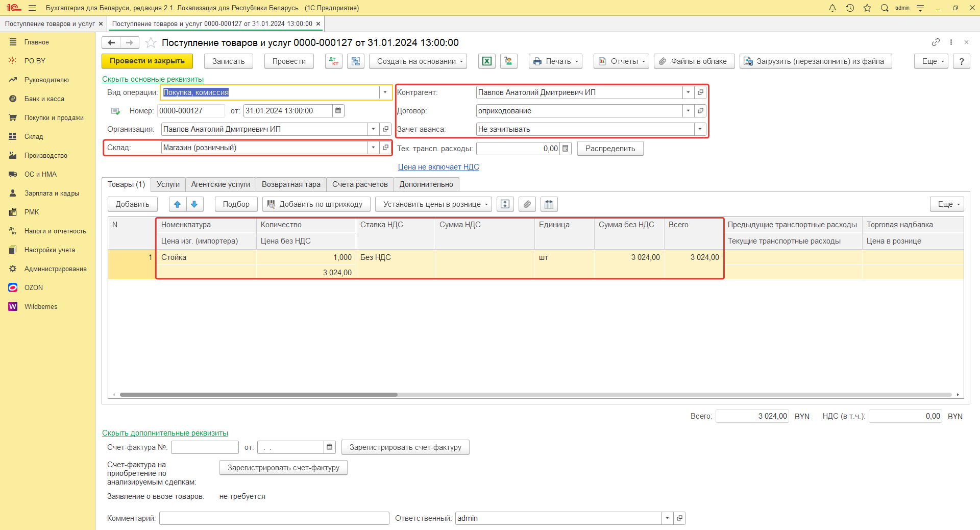
Task: Click Скрыть основные реквизиты link
Action: [153, 79]
